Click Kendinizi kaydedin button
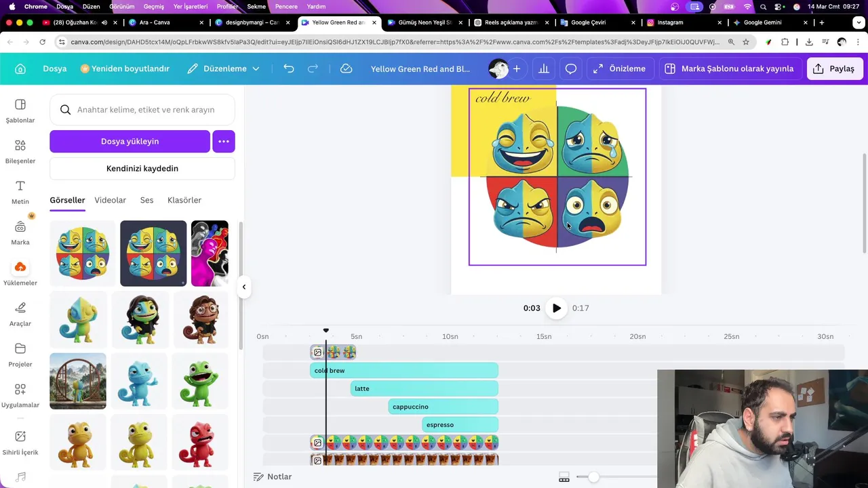Image resolution: width=868 pixels, height=488 pixels. [x=142, y=168]
